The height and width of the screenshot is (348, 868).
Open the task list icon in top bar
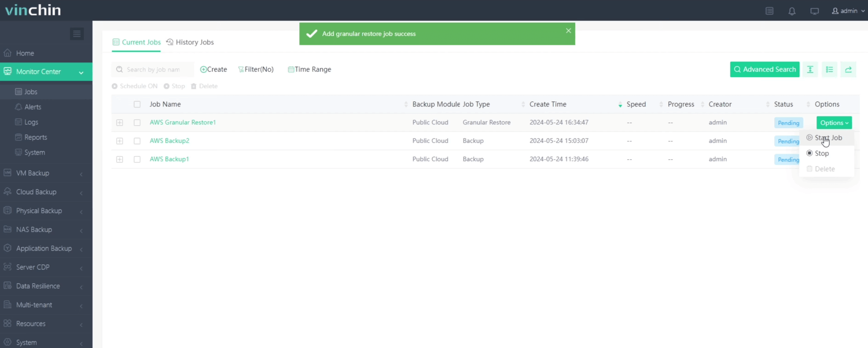click(769, 11)
